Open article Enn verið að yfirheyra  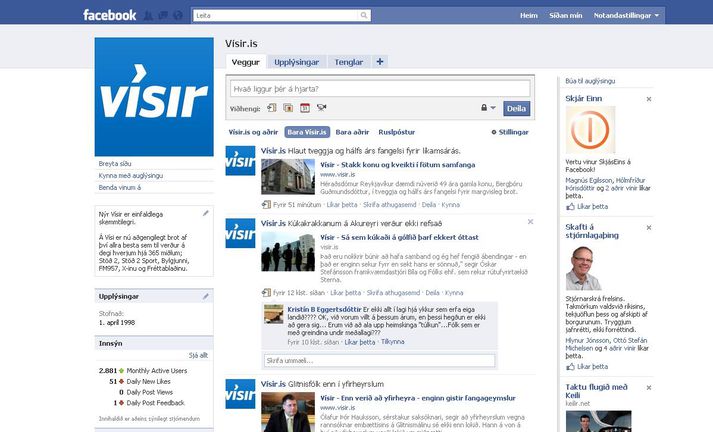418,398
